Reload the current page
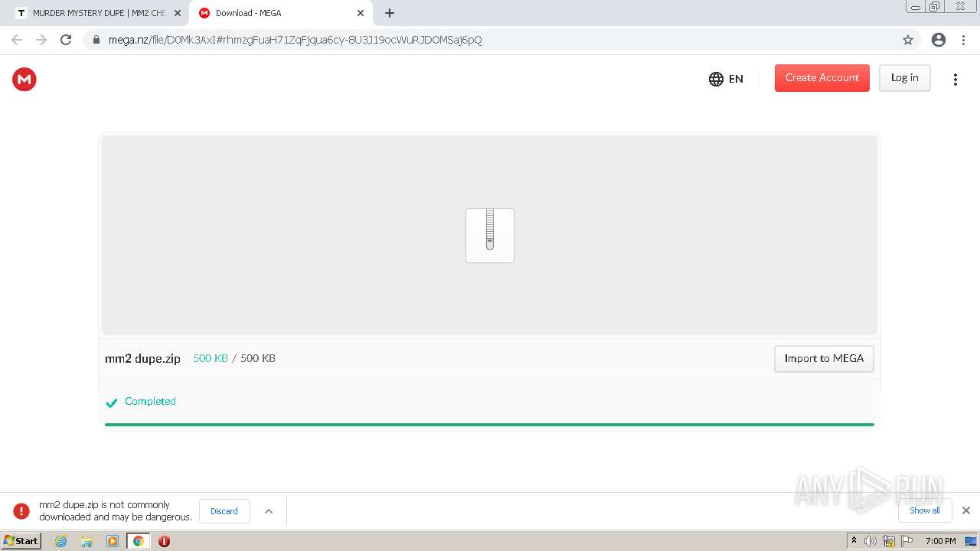980x551 pixels. 66,40
